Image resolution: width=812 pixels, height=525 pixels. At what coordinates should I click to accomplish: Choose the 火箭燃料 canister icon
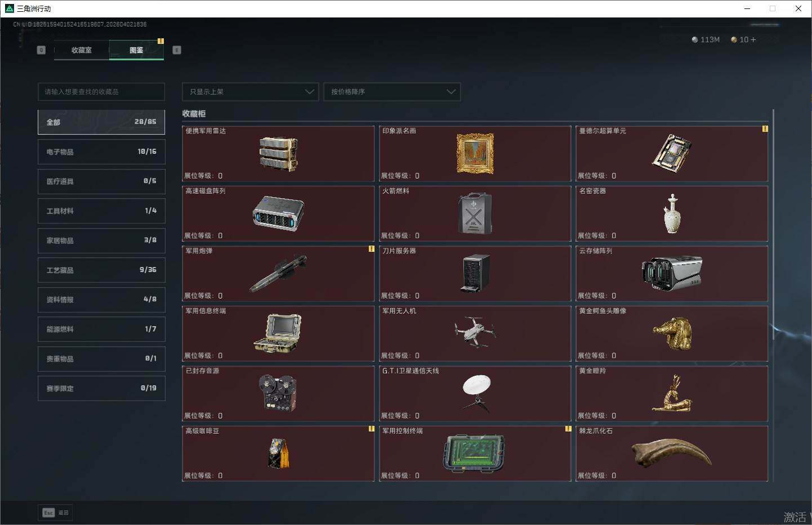(475, 213)
